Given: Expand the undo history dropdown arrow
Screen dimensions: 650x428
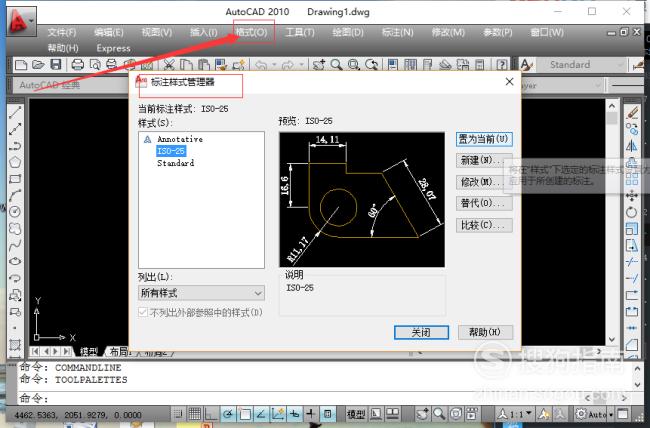Looking at the screenshot, I should point(274,65).
